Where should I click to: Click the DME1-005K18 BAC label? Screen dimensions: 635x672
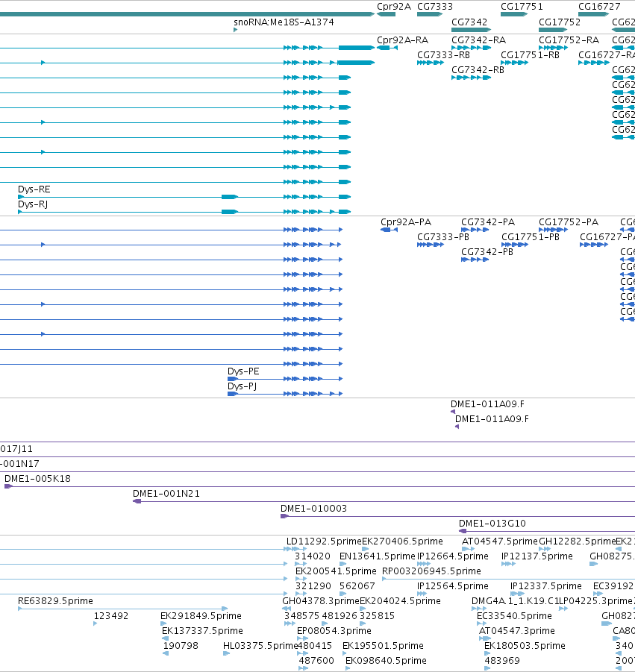37,479
